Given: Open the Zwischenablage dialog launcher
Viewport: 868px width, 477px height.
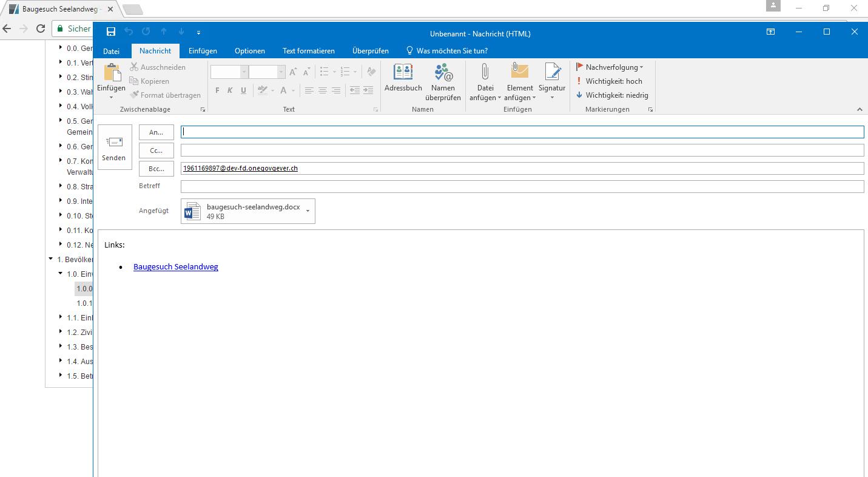Looking at the screenshot, I should [203, 110].
